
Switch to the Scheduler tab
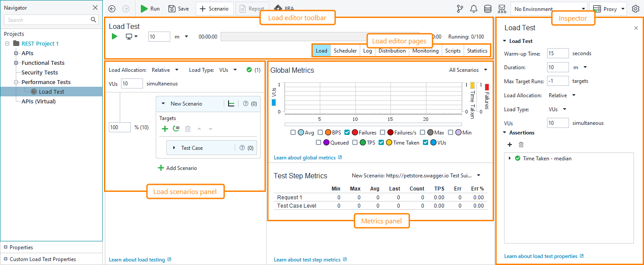pos(345,50)
